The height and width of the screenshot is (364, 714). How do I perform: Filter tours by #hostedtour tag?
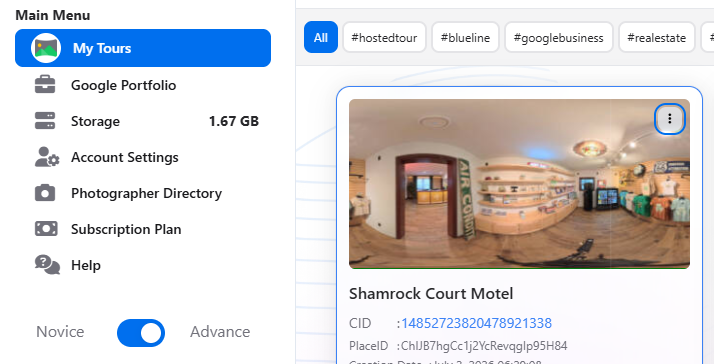(384, 37)
